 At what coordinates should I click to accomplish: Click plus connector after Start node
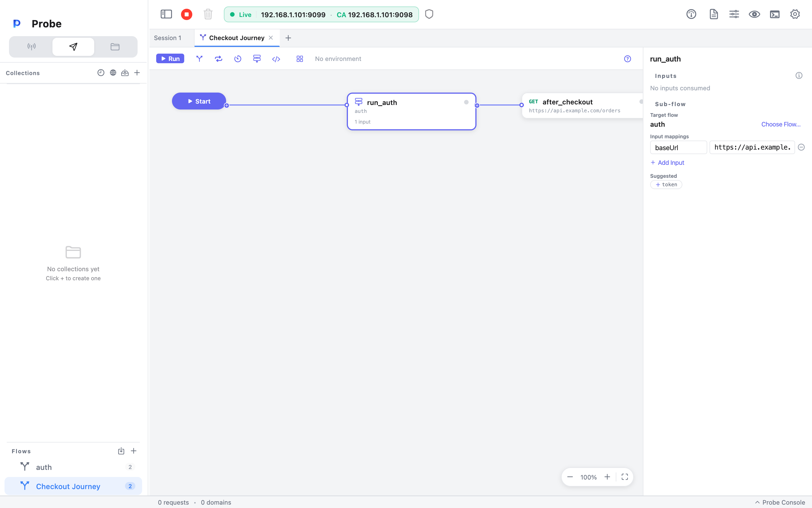click(227, 106)
